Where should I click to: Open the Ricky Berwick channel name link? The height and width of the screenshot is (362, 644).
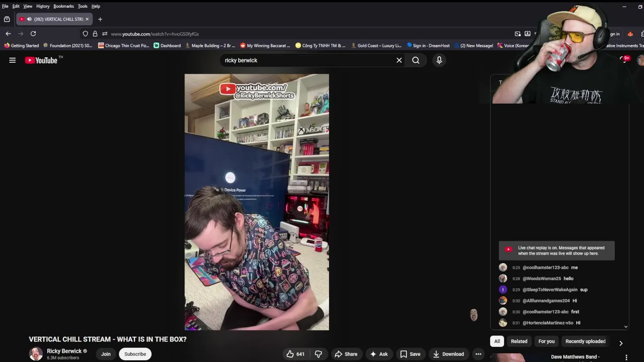coord(64,351)
